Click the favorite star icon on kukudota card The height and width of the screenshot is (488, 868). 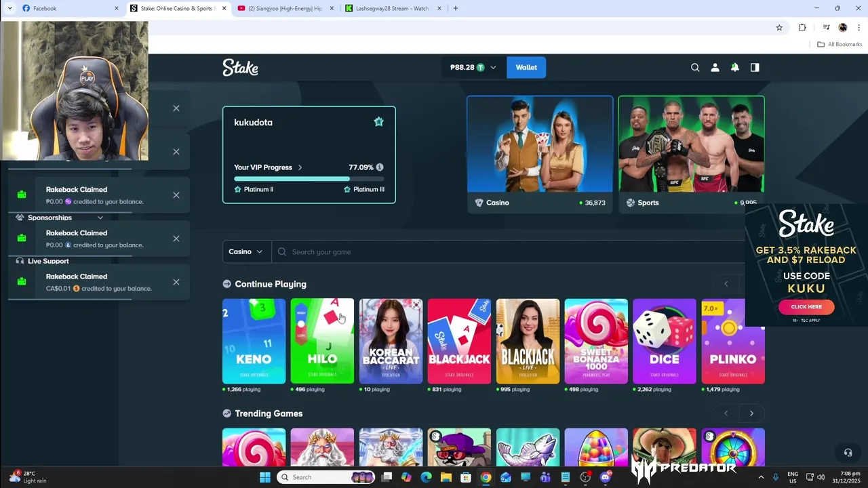pyautogui.click(x=379, y=121)
